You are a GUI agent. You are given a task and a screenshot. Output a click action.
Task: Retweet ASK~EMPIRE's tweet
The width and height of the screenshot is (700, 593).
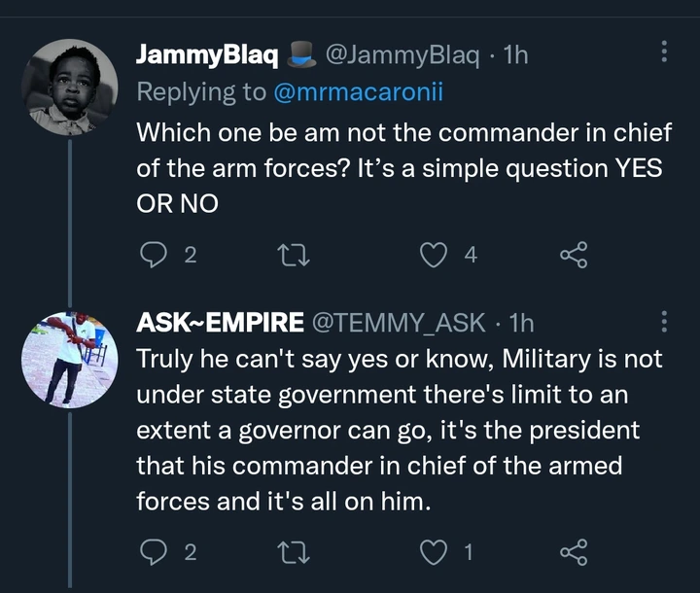click(x=291, y=552)
